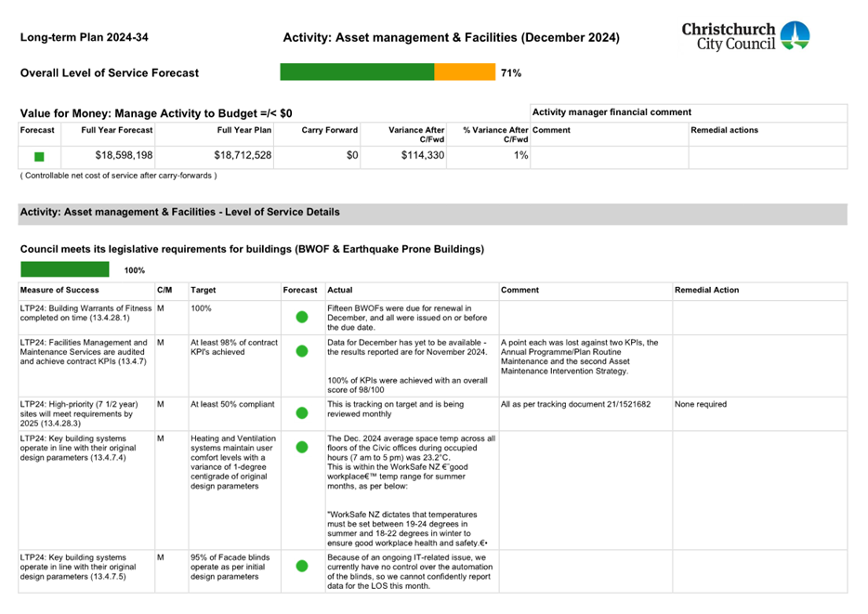This screenshot has width=868, height=614.
Task: Click the Full Year Plan value $18,712,528
Action: coord(243,156)
